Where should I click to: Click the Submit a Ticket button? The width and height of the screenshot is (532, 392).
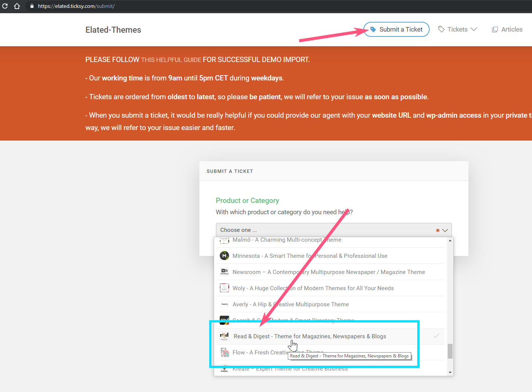[397, 29]
